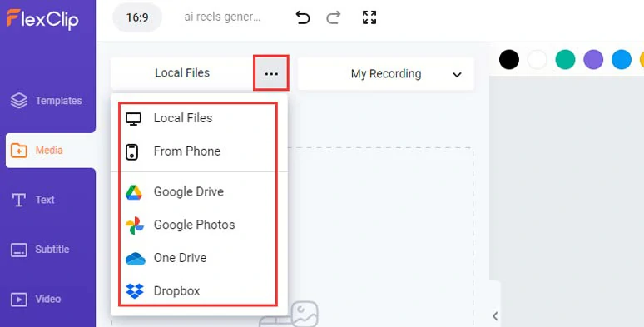This screenshot has height=327, width=644.
Task: Open the 16:9 aspect ratio selector
Action: pyautogui.click(x=137, y=17)
